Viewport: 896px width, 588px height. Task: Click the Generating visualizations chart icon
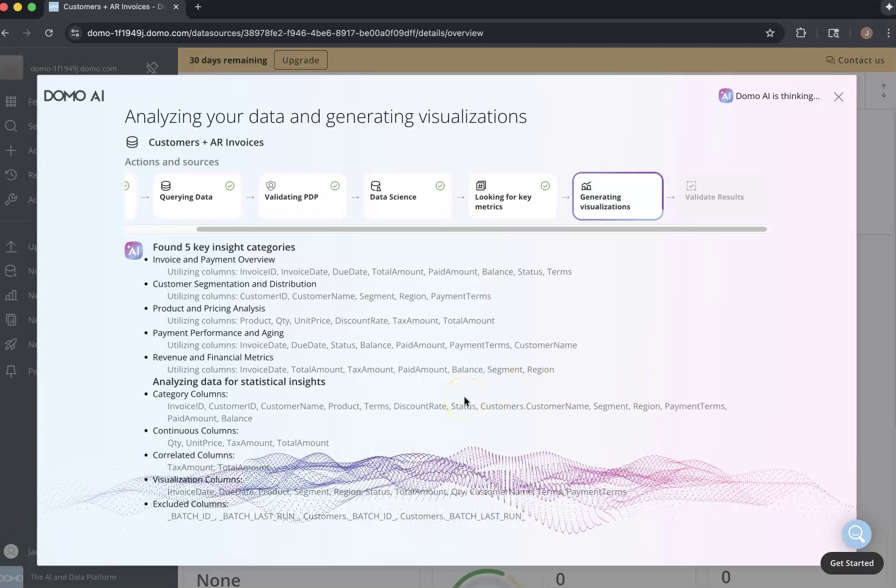coord(586,186)
